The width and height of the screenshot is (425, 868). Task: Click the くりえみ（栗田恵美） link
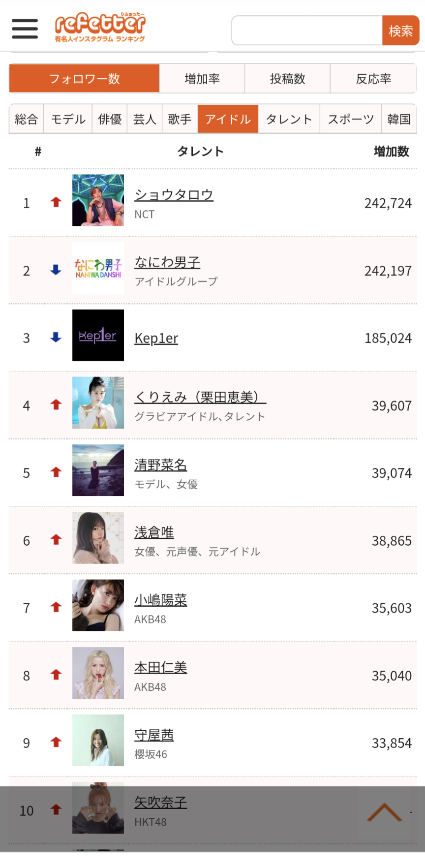point(200,397)
